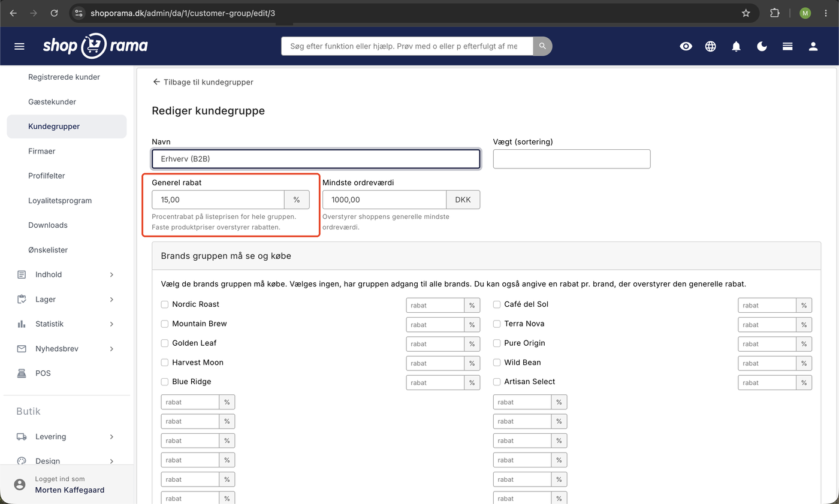
Task: Open the user account icon
Action: 813,46
